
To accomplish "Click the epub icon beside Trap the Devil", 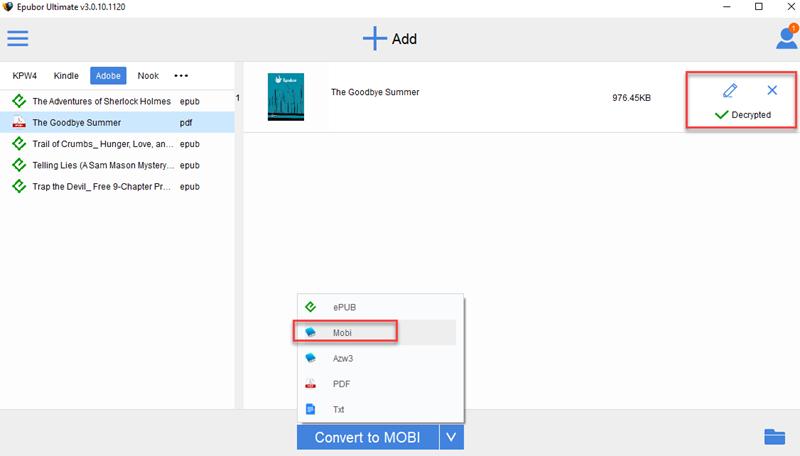I will [x=19, y=186].
